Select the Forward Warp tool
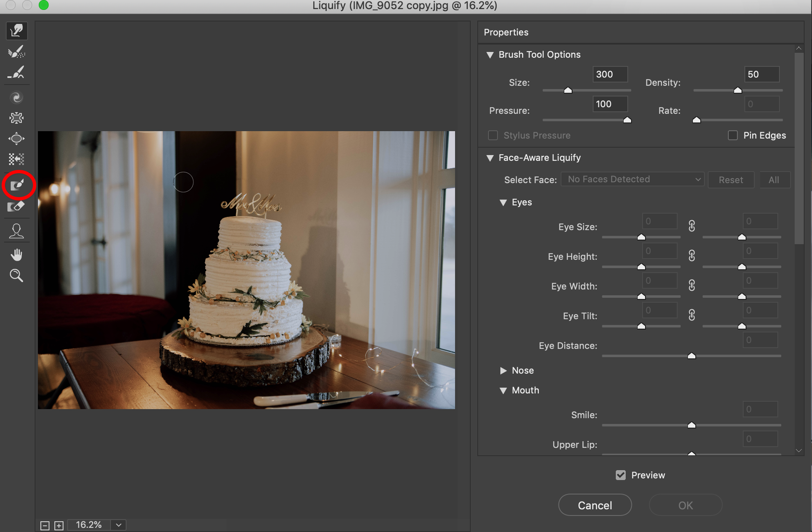 coord(17,31)
